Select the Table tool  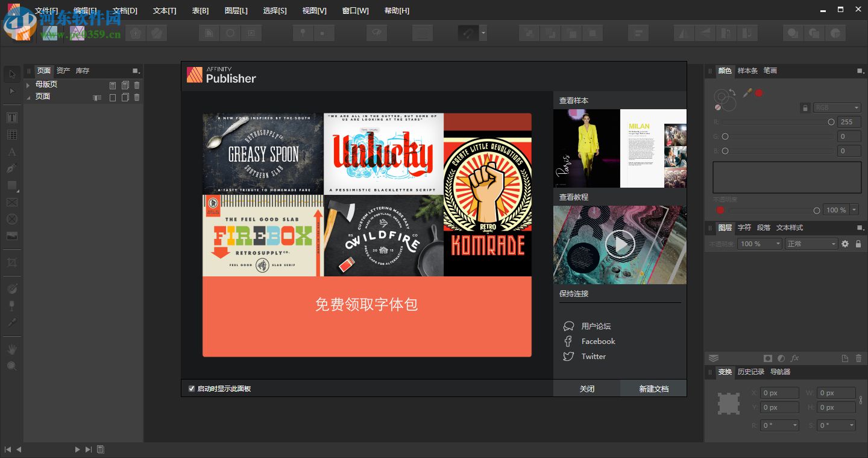tap(11, 134)
